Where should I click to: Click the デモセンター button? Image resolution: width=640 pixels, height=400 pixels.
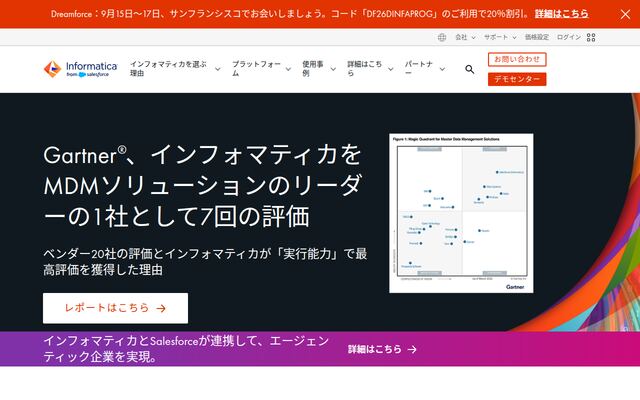(x=517, y=79)
